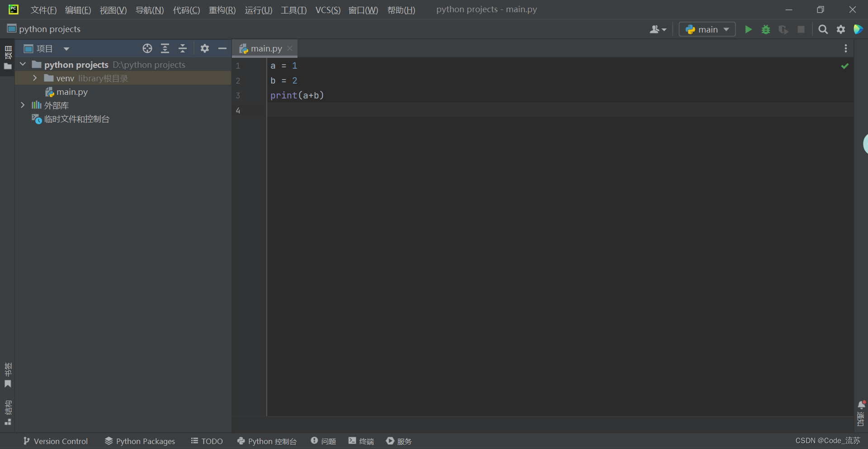The height and width of the screenshot is (449, 868).
Task: Toggle the Structure tool window on left strip
Action: [8, 413]
